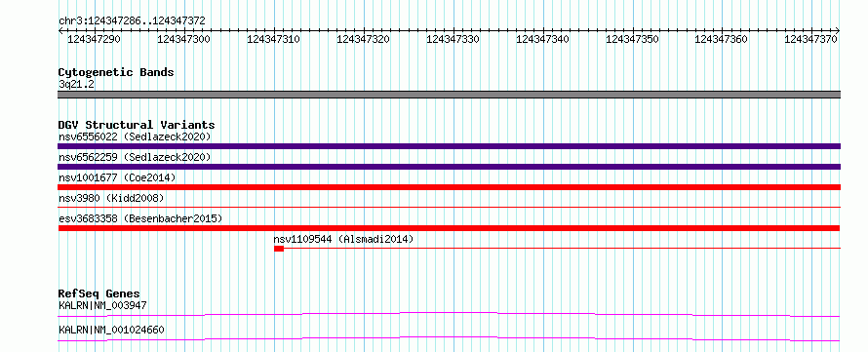
Task: Click ruler position 124347290
Action: 94,39
